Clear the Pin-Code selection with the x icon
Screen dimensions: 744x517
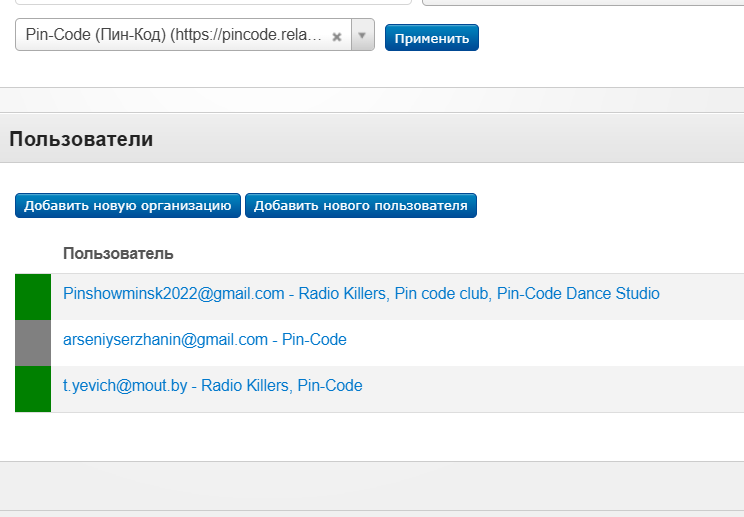(x=337, y=37)
